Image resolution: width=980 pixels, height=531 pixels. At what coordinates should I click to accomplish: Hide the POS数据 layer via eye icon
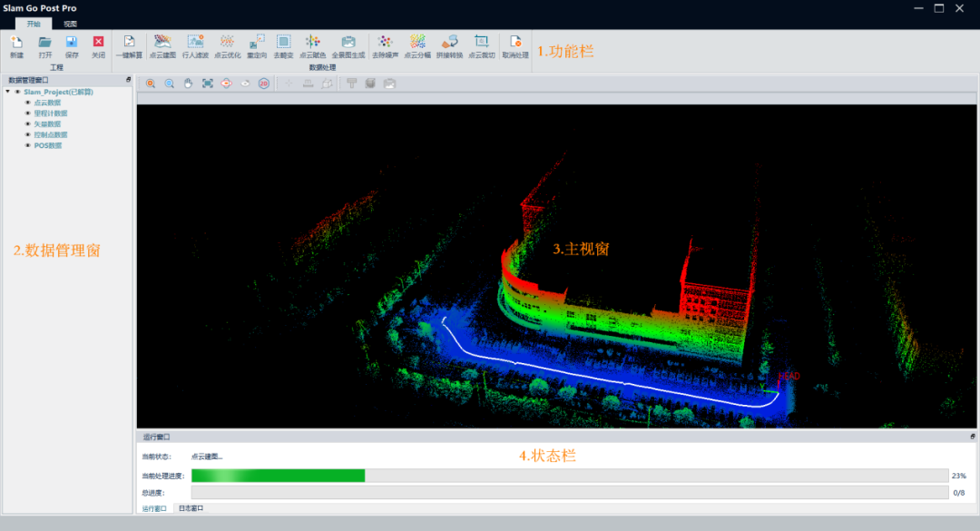pos(28,145)
